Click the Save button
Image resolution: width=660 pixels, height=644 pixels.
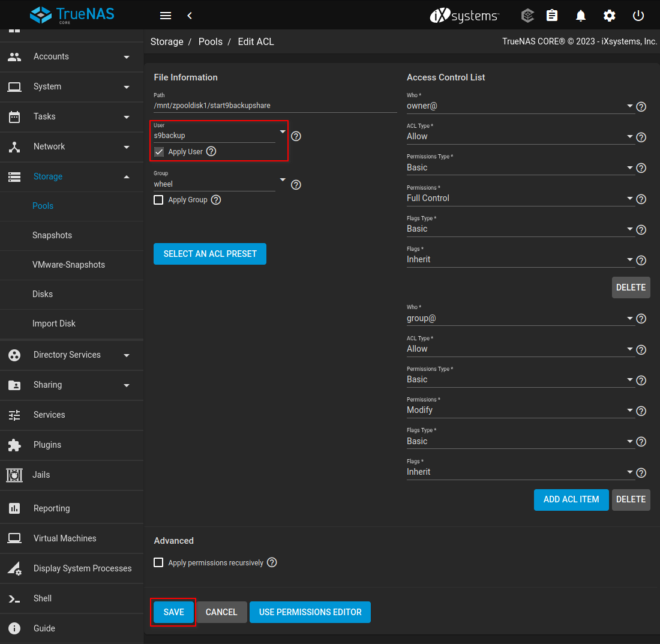click(173, 612)
